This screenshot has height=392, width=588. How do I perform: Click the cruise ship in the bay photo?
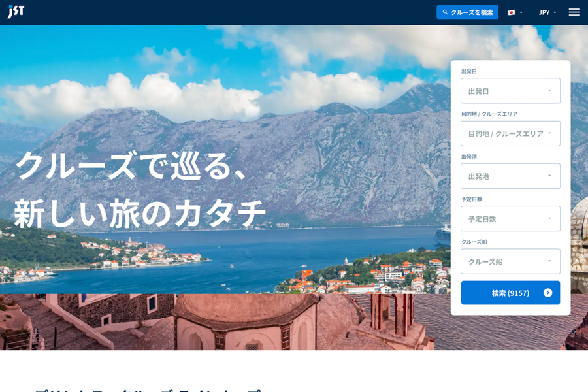point(442,234)
